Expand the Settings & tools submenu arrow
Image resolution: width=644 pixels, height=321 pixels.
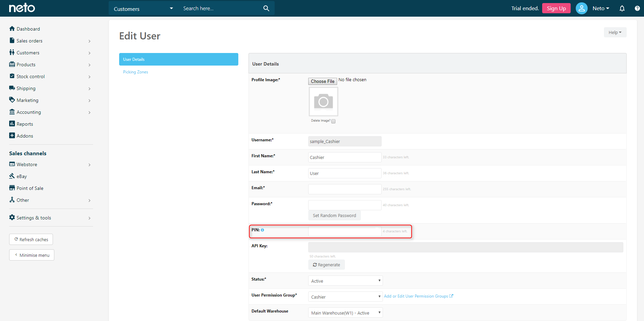tap(90, 218)
